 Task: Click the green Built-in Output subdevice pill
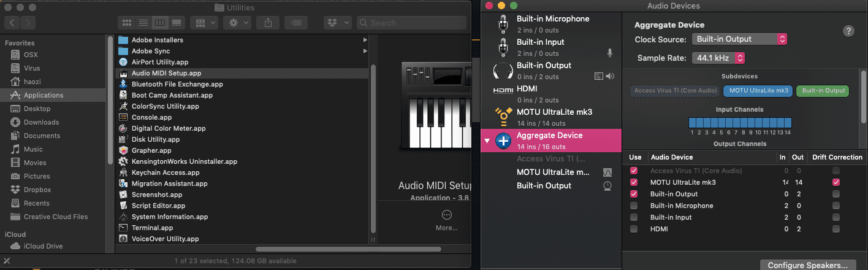point(823,91)
